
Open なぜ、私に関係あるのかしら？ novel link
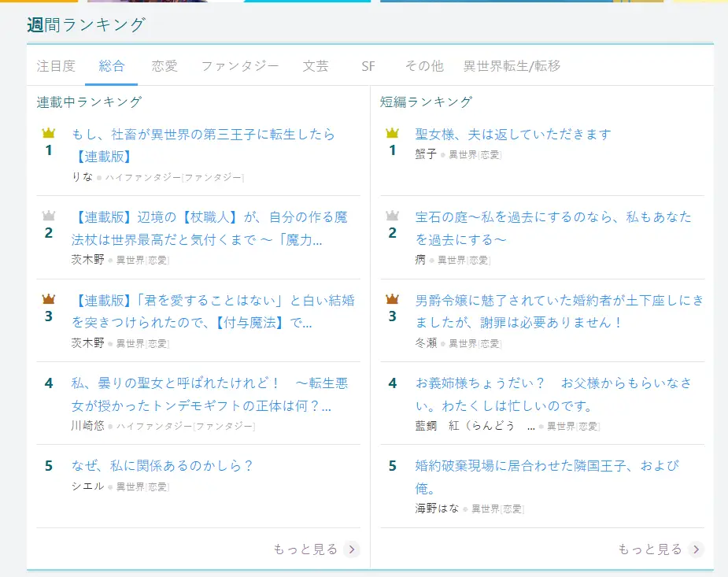pos(163,465)
